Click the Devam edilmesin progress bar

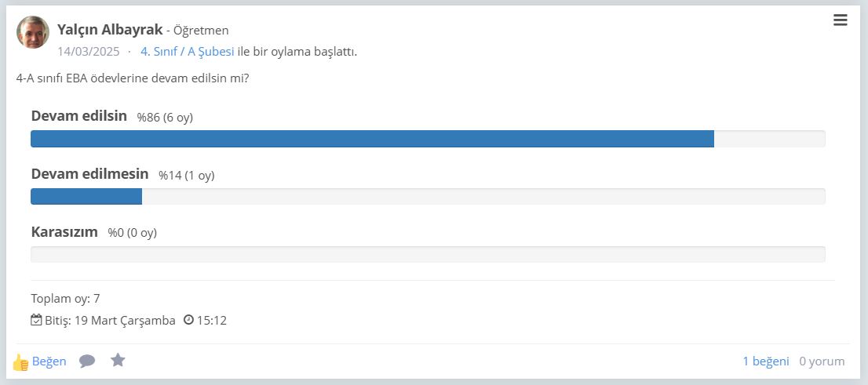[x=428, y=196]
